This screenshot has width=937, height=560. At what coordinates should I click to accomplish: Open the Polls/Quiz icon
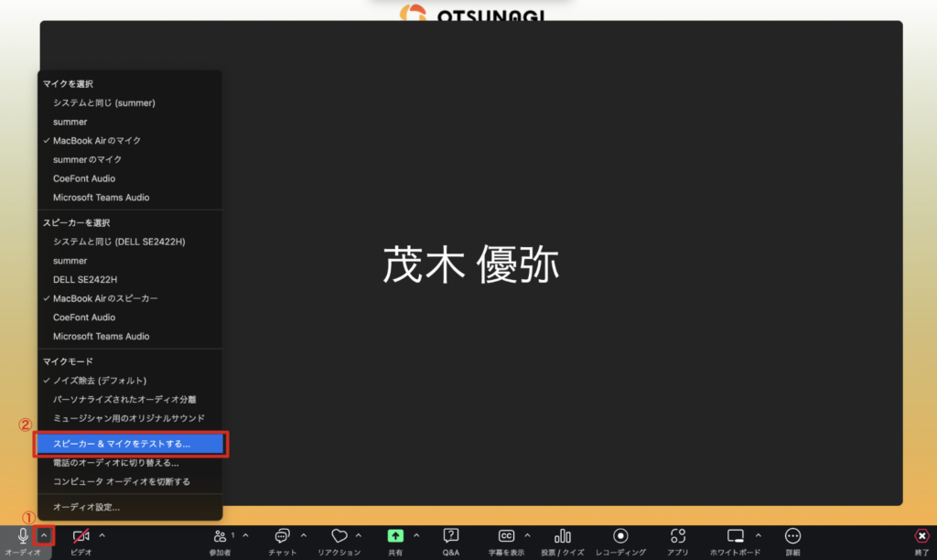563,536
